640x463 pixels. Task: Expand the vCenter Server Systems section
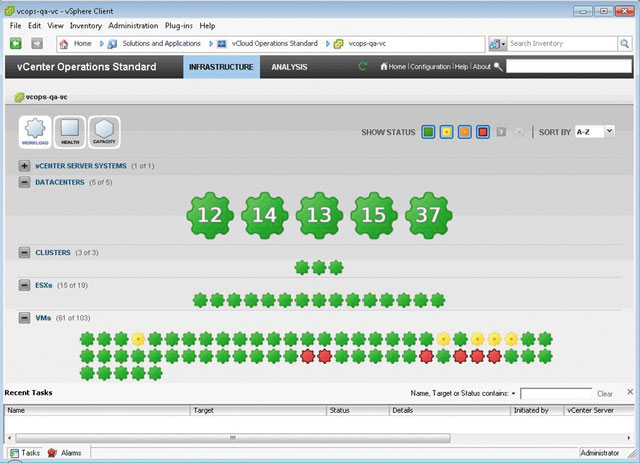[24, 166]
